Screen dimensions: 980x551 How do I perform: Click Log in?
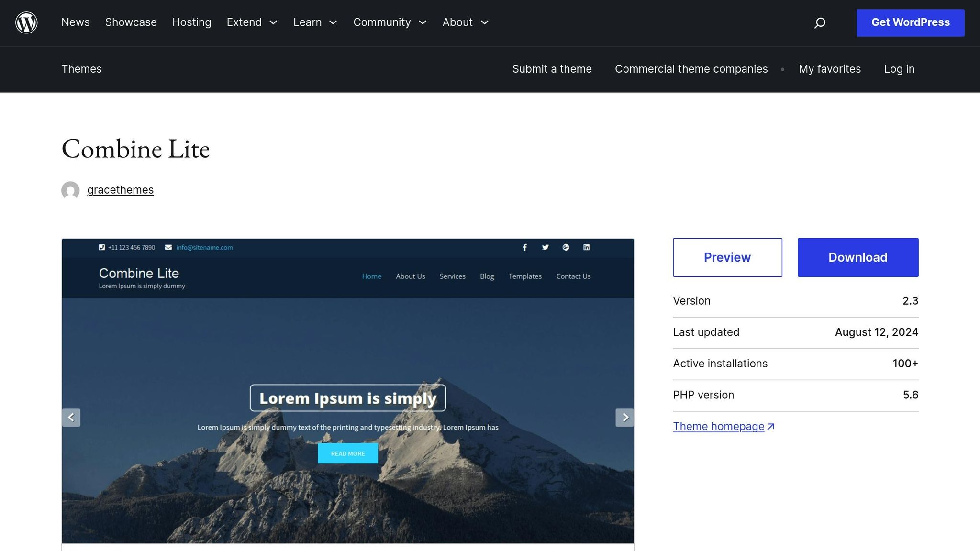(x=899, y=69)
